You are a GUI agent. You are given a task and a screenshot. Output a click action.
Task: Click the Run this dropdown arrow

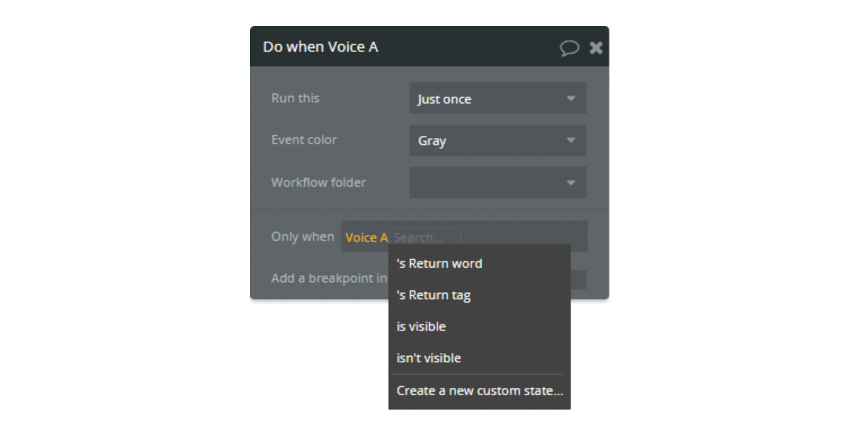(571, 98)
